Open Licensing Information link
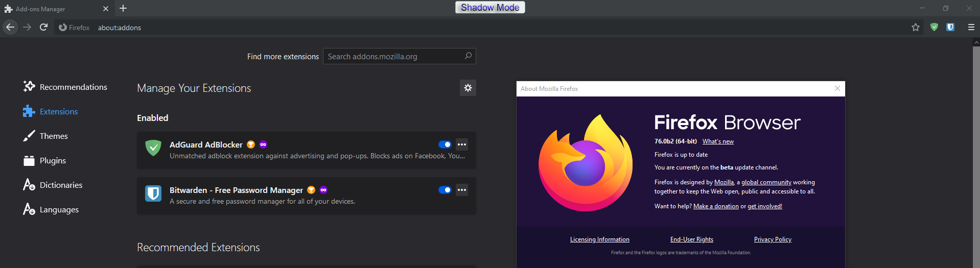Image resolution: width=980 pixels, height=268 pixels. 600,239
